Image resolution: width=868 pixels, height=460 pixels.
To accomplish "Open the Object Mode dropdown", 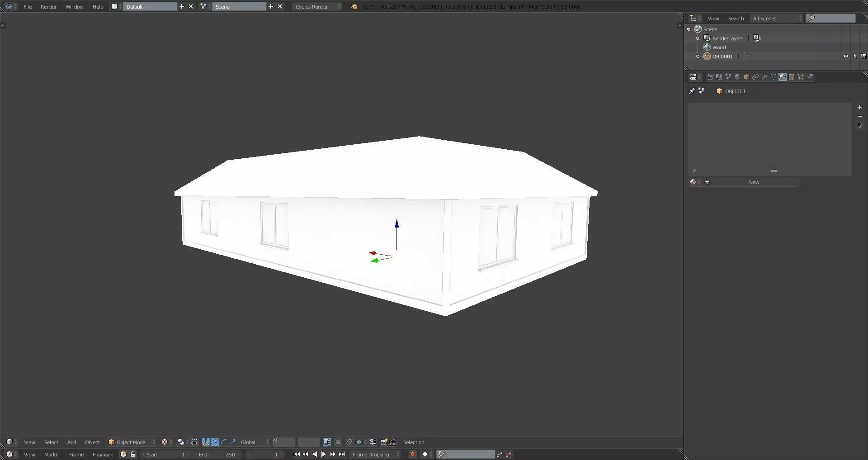I will [x=132, y=442].
